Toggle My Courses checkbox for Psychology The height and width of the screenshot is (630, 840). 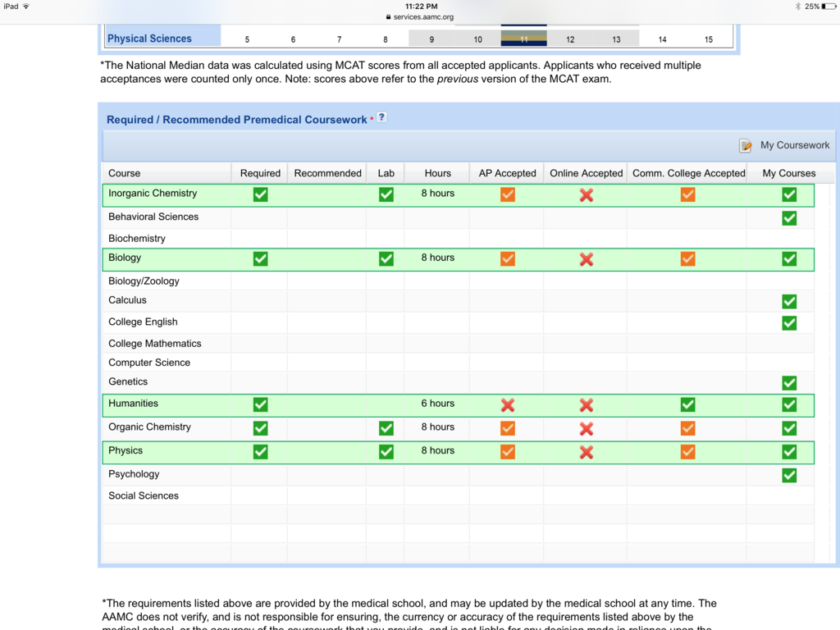pos(789,475)
